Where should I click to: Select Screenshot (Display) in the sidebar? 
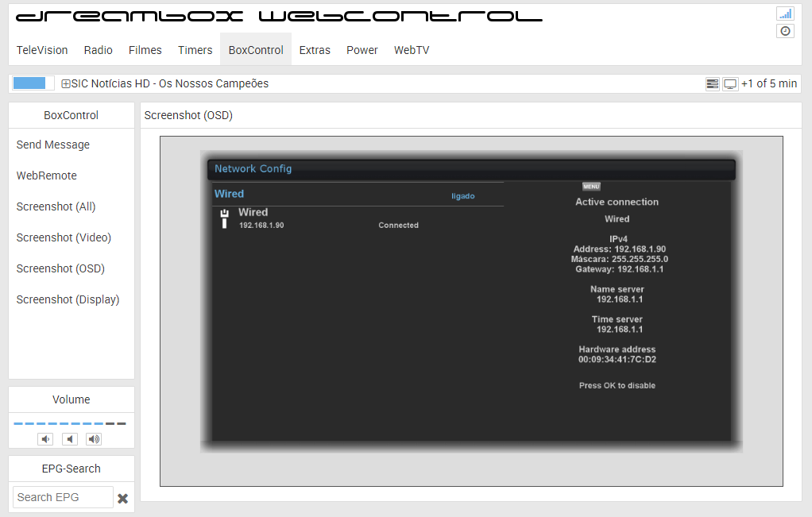(x=68, y=299)
